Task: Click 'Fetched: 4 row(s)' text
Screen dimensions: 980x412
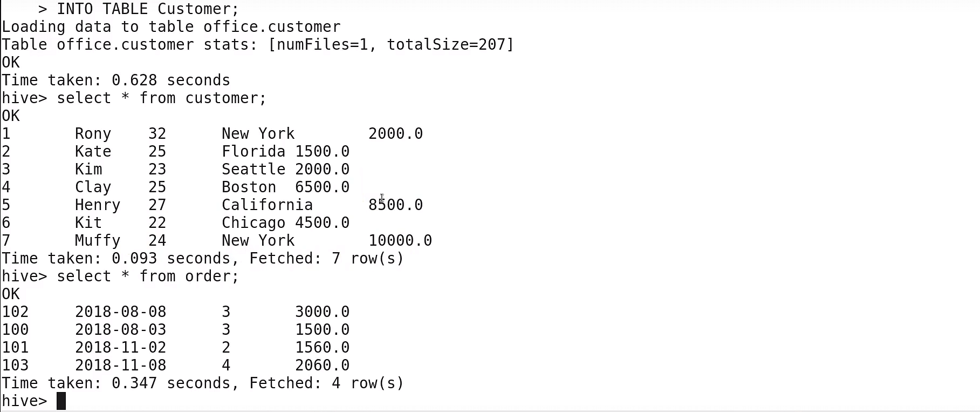Action: (326, 383)
